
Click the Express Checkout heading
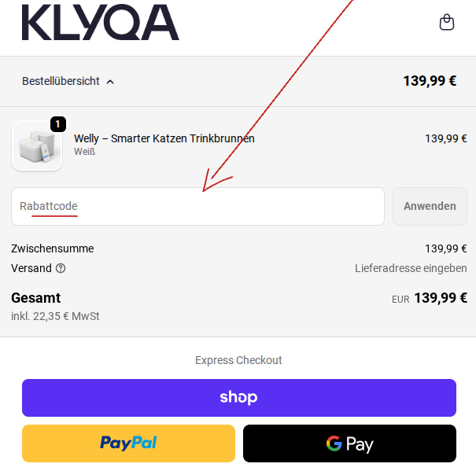pos(238,360)
